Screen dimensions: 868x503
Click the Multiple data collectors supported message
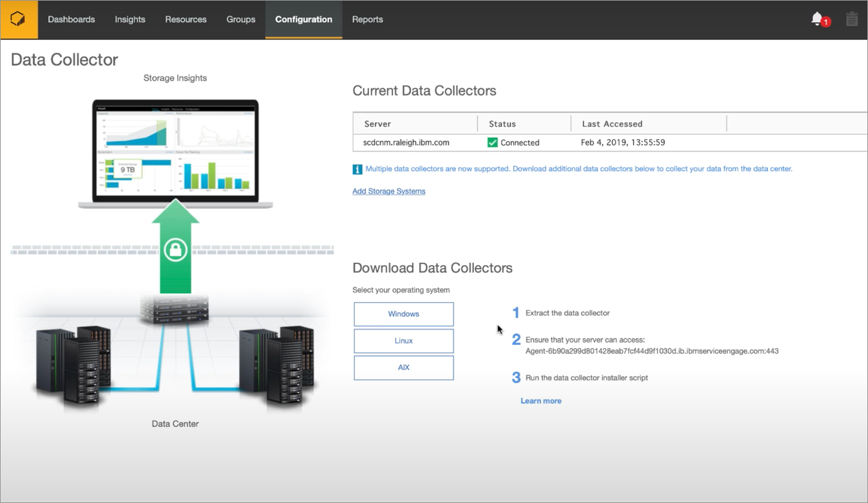579,169
